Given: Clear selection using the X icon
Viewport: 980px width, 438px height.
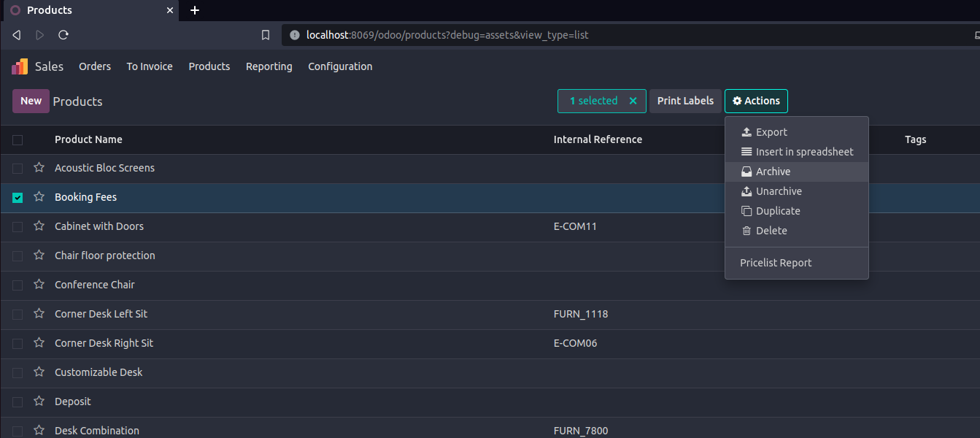Looking at the screenshot, I should point(633,101).
